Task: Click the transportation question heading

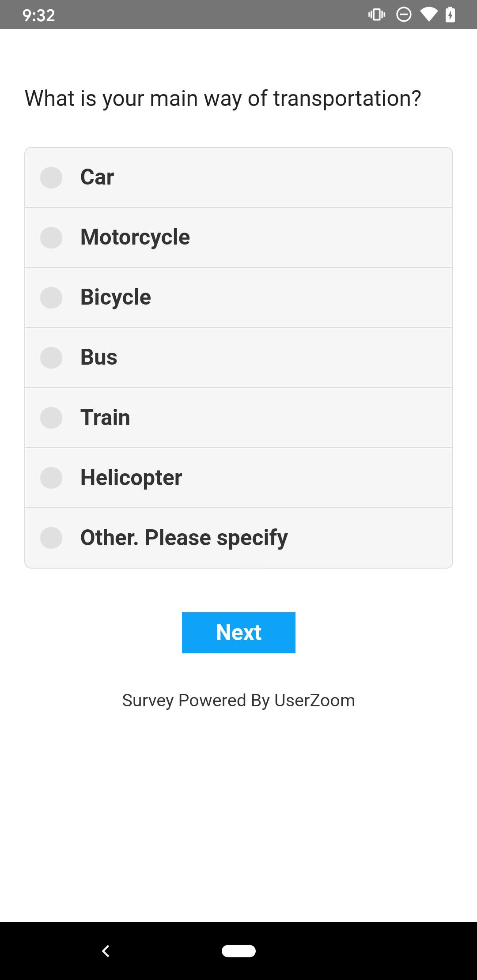Action: point(223,98)
